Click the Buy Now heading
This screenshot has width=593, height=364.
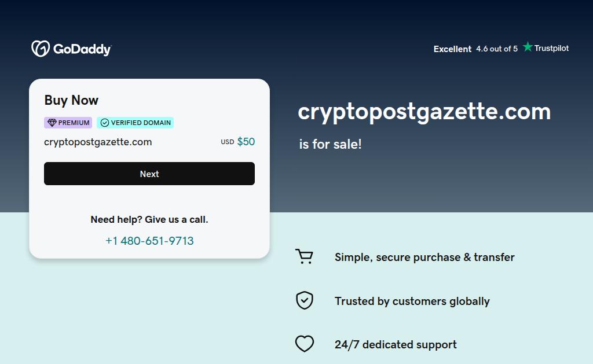point(71,100)
